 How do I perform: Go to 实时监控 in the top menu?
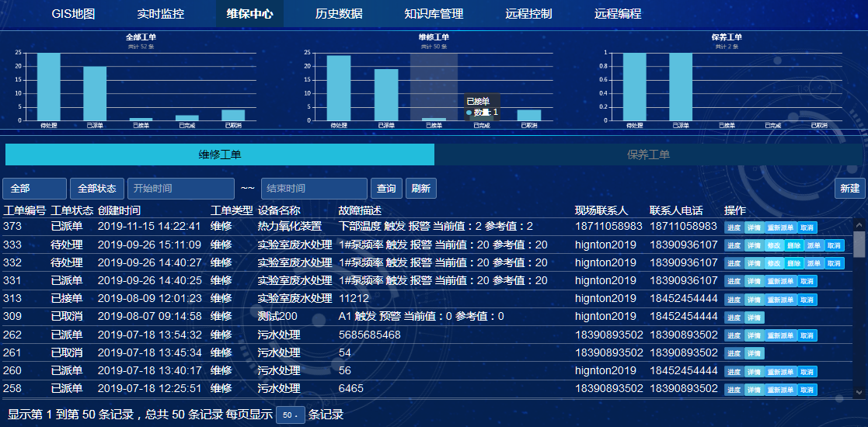[x=161, y=14]
